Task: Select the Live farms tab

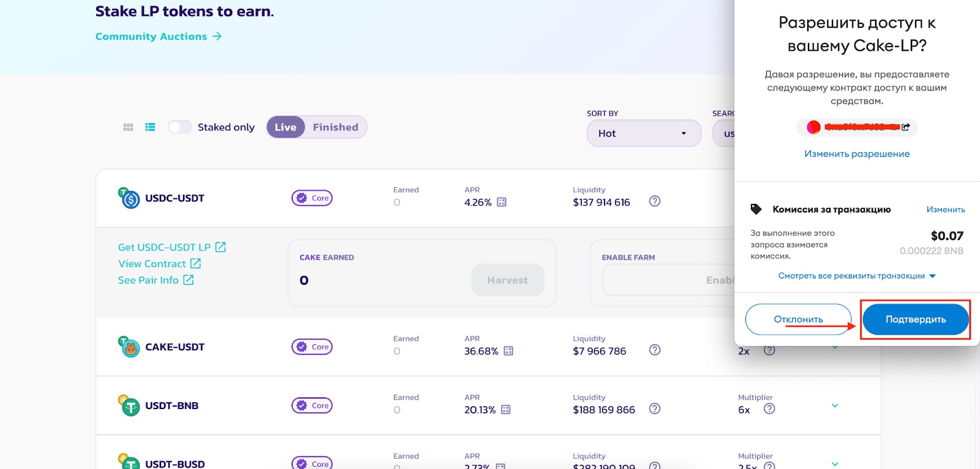Action: click(x=285, y=127)
